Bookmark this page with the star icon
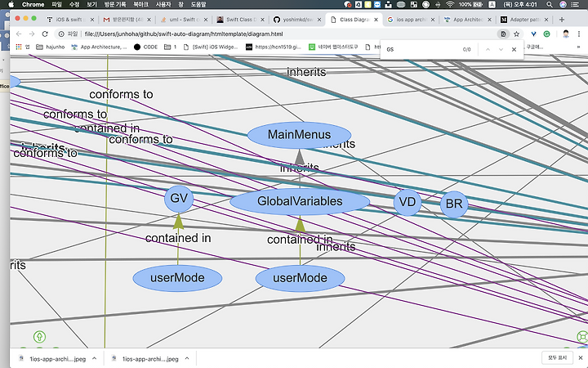The width and height of the screenshot is (588, 368). (516, 34)
